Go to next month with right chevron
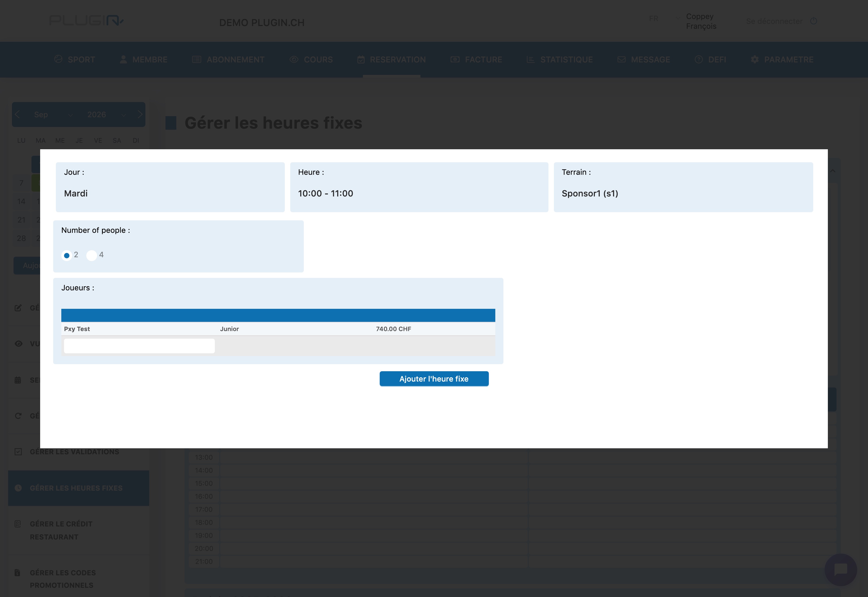The height and width of the screenshot is (597, 868). coord(140,115)
